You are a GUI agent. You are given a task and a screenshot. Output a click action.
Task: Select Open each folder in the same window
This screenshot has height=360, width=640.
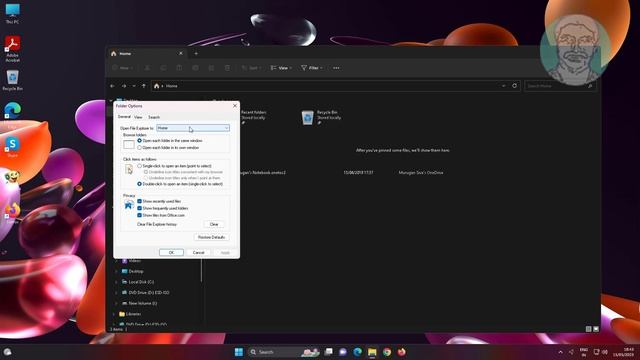pyautogui.click(x=170, y=140)
